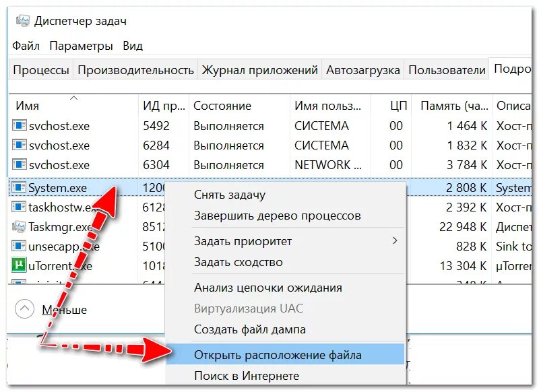Sort by the Память column header

tap(451, 105)
